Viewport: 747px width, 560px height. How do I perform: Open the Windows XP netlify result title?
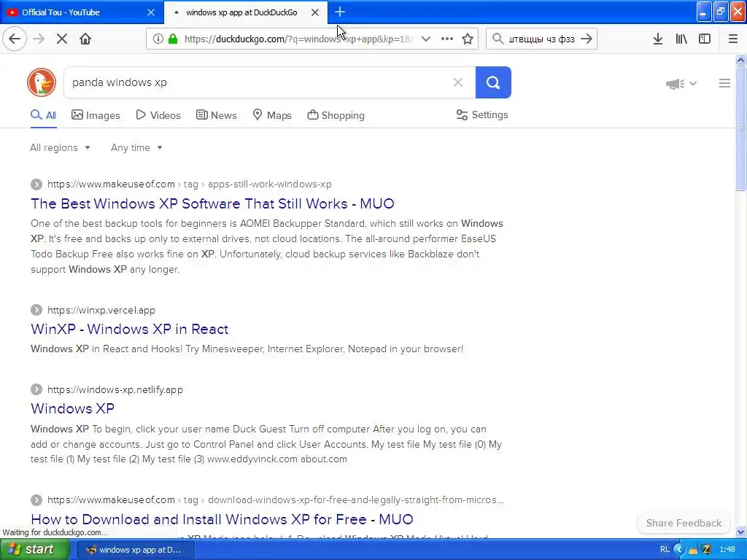(72, 408)
